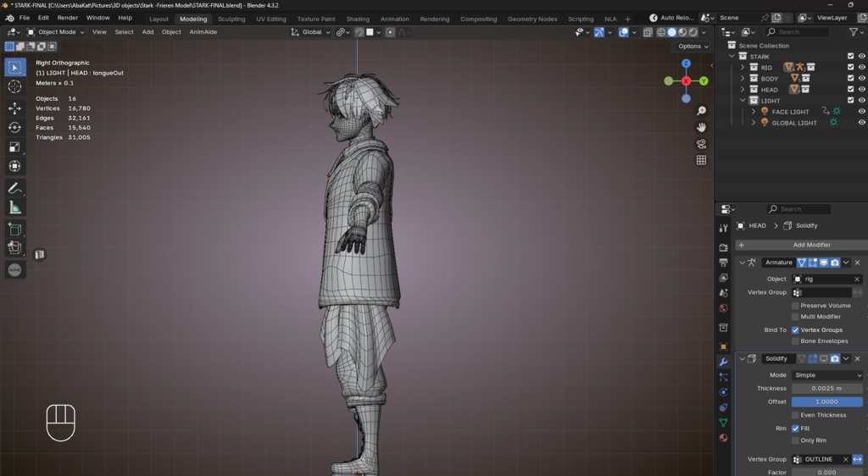Viewport: 868px width, 476px height.
Task: Toggle camera view gizmo icon
Action: (701, 144)
